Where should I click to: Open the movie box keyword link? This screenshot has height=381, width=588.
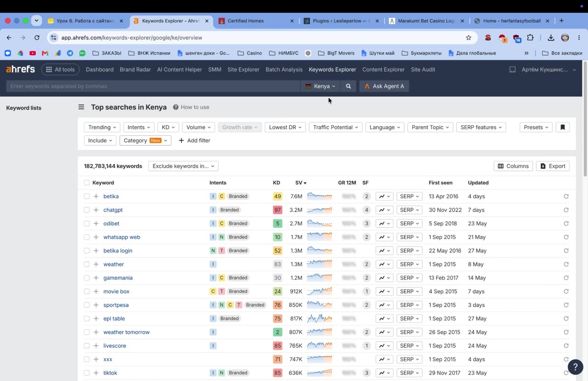116,291
